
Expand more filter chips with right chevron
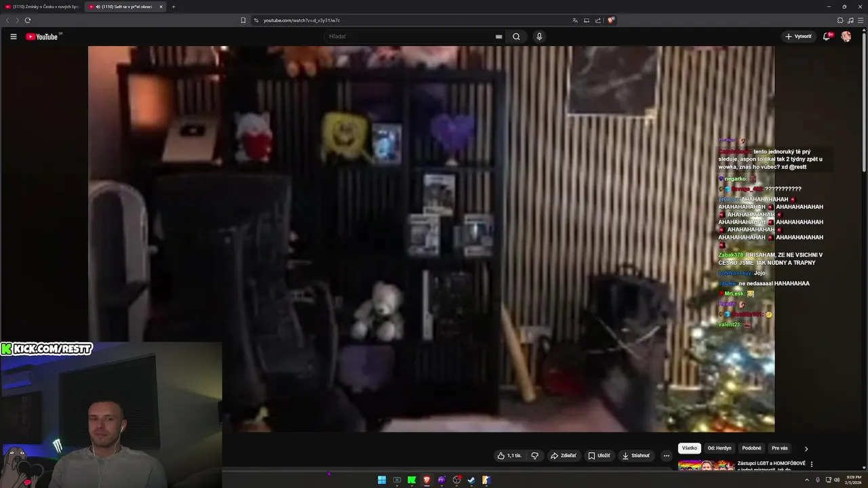point(806,448)
